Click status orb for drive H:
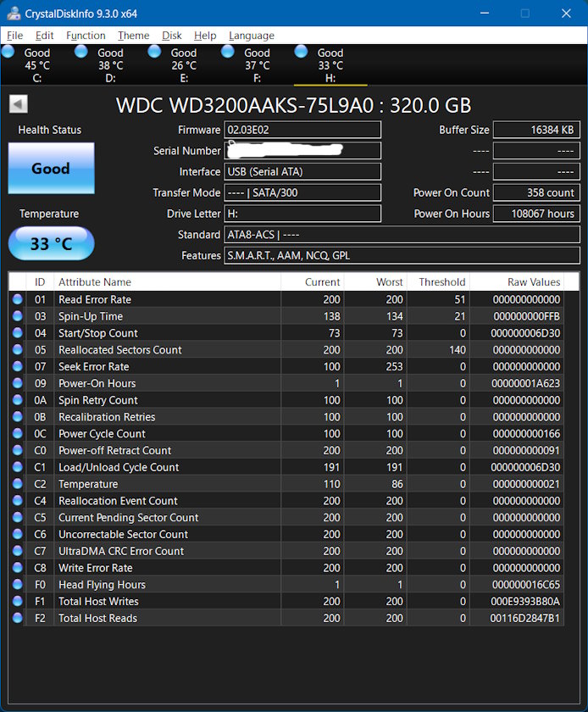The image size is (588, 712). tap(301, 52)
